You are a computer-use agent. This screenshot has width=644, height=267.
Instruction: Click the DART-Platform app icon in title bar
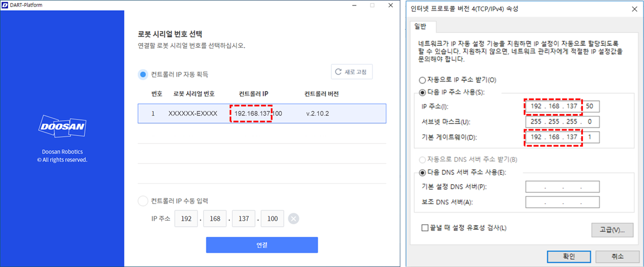click(x=5, y=5)
